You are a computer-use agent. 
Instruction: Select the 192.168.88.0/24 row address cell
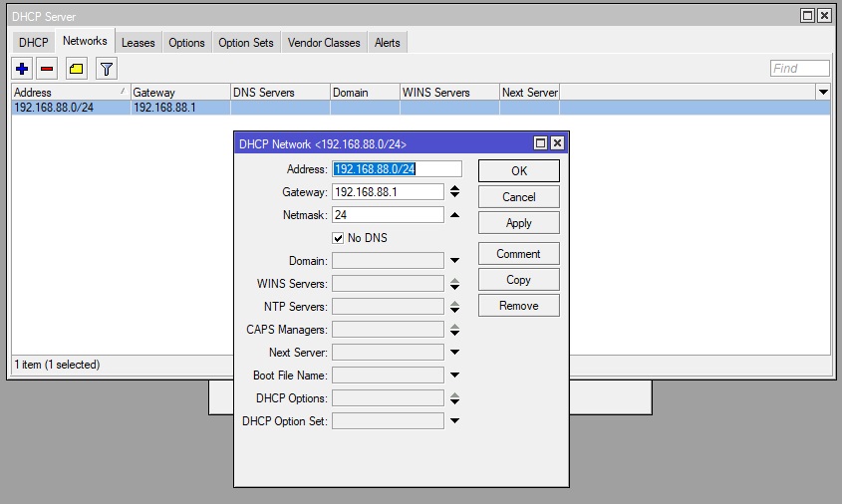tap(71, 108)
